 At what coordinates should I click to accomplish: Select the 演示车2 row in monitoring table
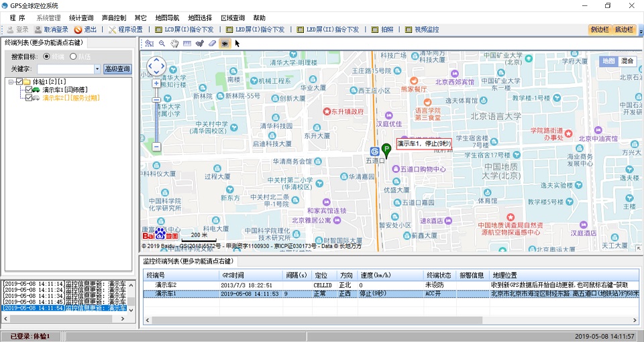click(391, 285)
